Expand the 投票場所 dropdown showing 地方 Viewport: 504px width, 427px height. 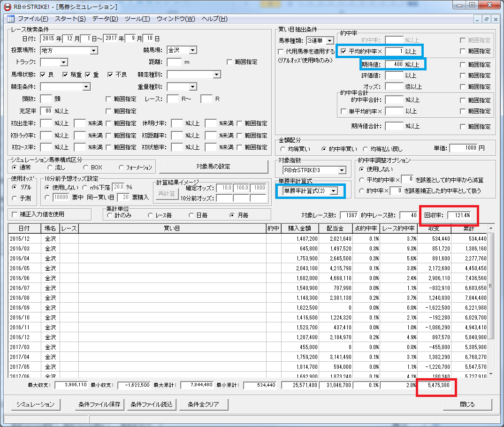pos(93,51)
